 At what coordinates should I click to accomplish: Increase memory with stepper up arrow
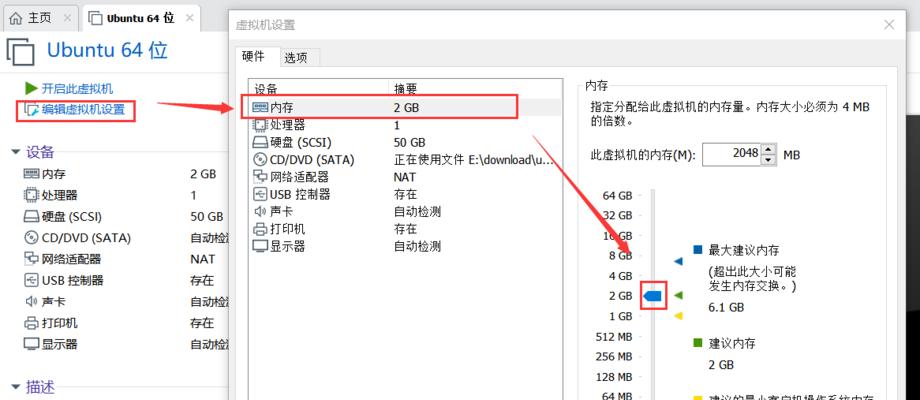tap(769, 150)
